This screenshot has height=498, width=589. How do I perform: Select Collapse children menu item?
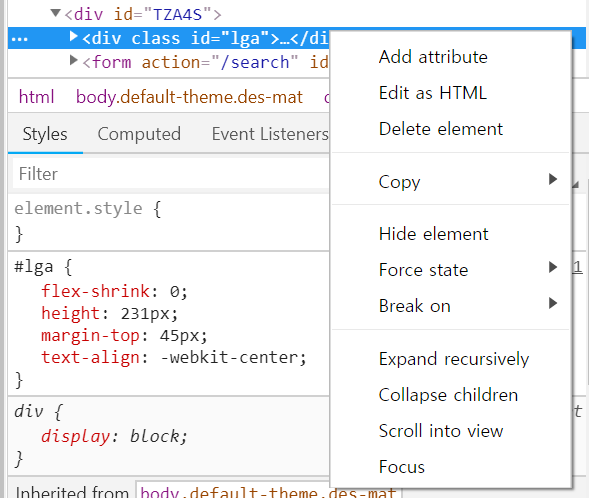(448, 395)
